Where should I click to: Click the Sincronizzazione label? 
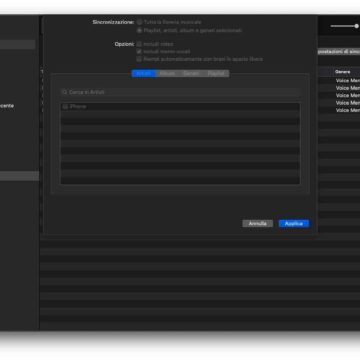pos(113,22)
